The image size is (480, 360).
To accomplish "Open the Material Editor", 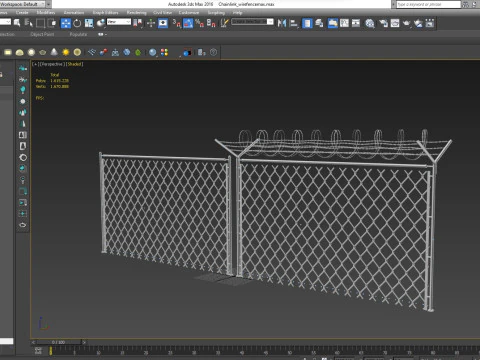I will (x=370, y=23).
